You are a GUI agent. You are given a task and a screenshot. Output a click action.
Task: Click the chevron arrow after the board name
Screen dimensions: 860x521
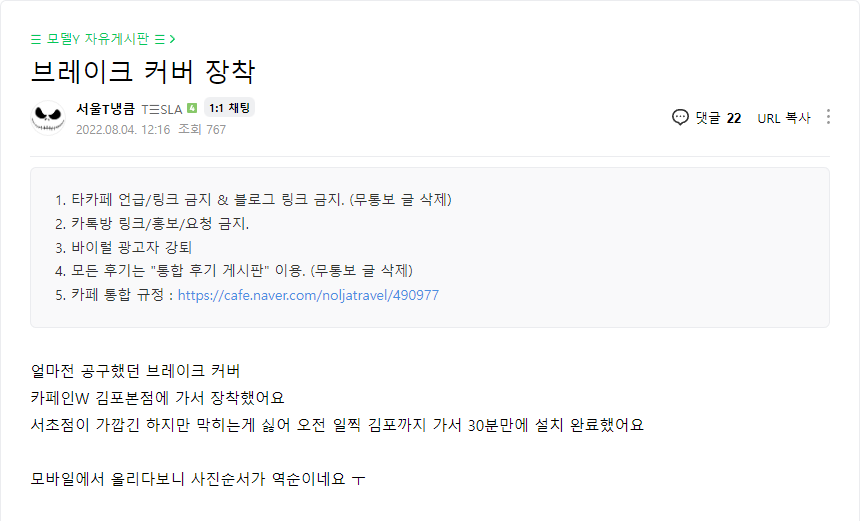[x=173, y=39]
